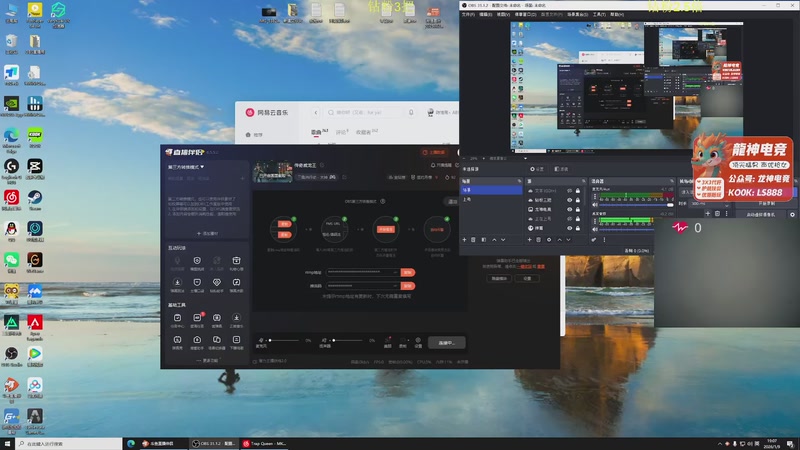Screen dimensions: 800x450
Task: Delete selected source with Sources trash icon
Action: [x=538, y=240]
